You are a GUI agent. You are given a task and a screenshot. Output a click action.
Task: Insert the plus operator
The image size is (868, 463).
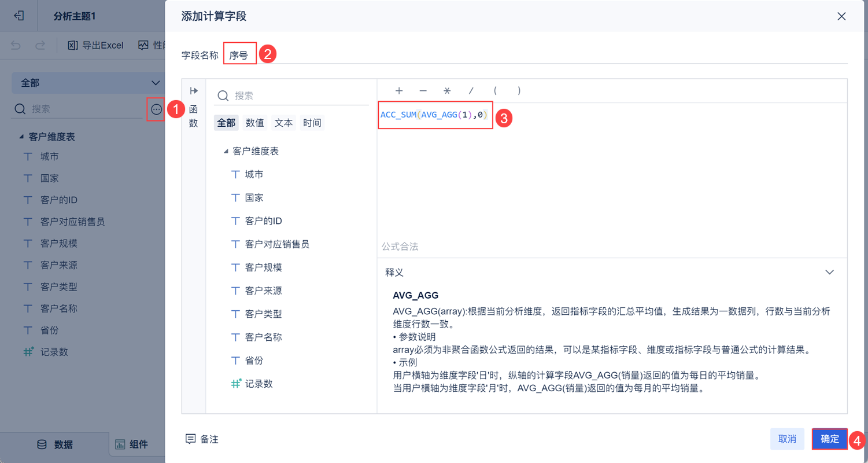tap(399, 91)
